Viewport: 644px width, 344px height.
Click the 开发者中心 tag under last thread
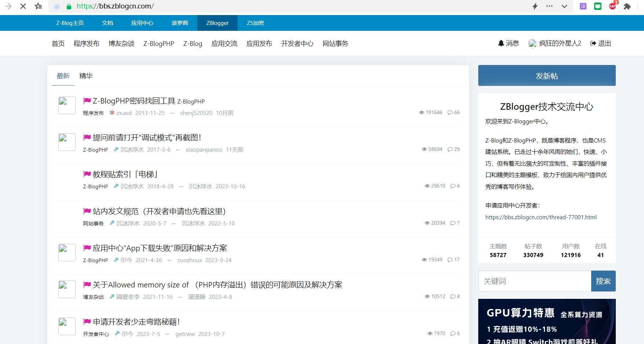pyautogui.click(x=96, y=334)
